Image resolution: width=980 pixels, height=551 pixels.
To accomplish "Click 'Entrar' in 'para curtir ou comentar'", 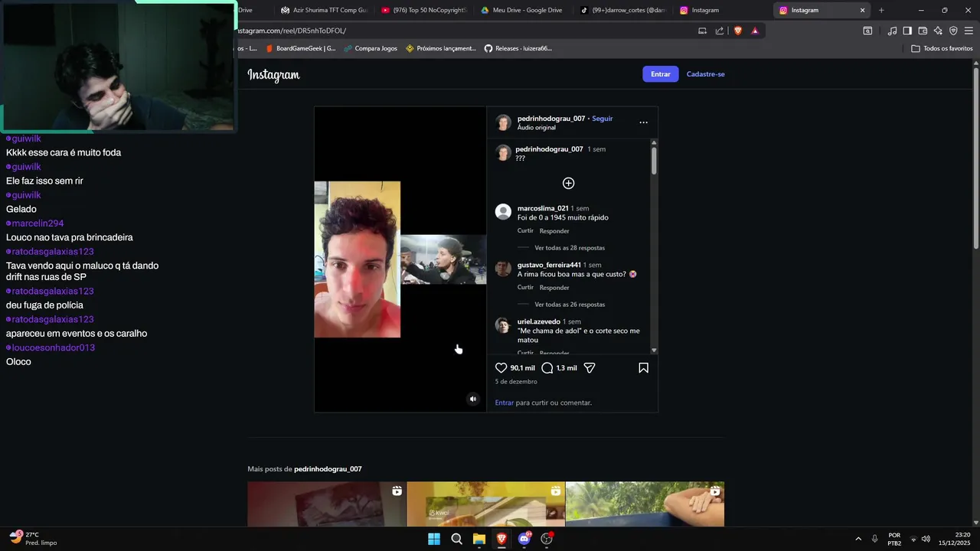I will [505, 403].
